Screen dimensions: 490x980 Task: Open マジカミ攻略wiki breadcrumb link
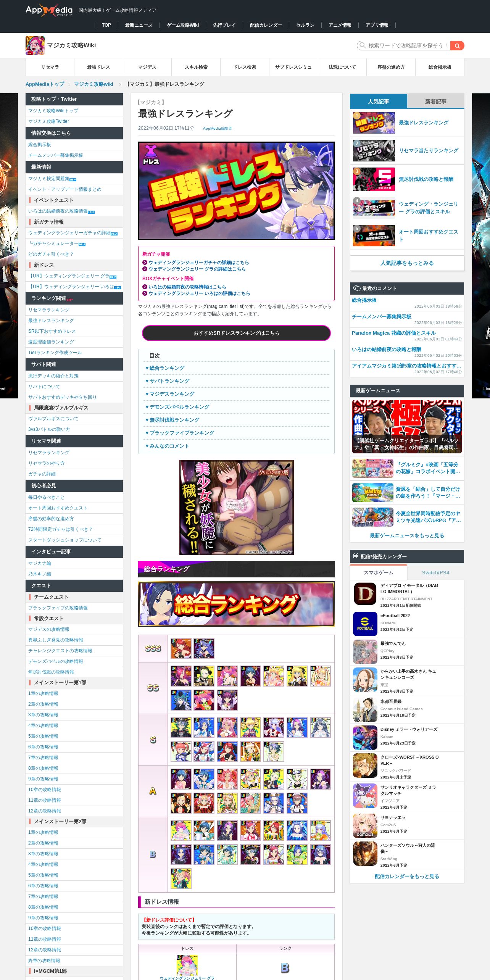(93, 84)
